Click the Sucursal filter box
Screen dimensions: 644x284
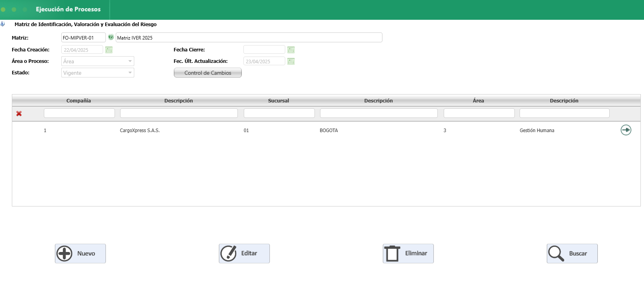coord(279,113)
